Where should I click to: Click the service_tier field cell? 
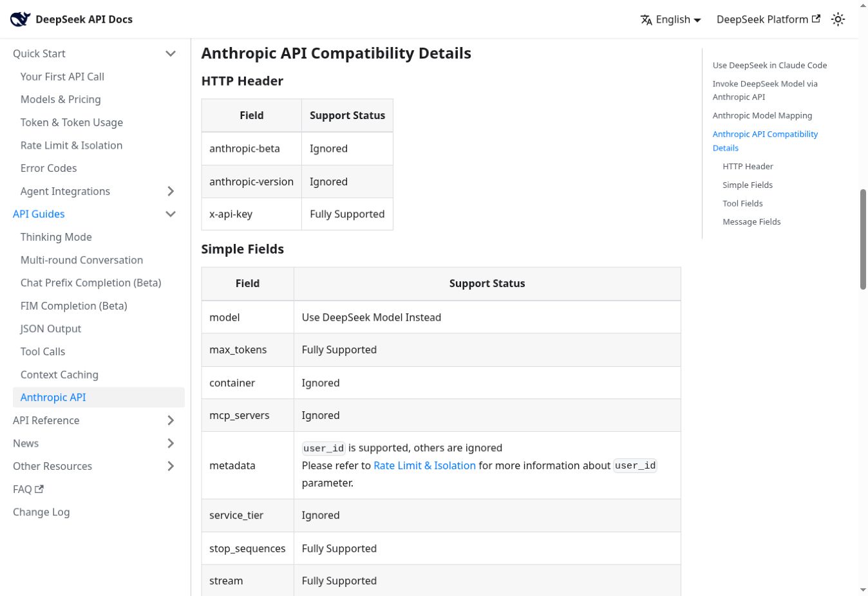tap(248, 515)
